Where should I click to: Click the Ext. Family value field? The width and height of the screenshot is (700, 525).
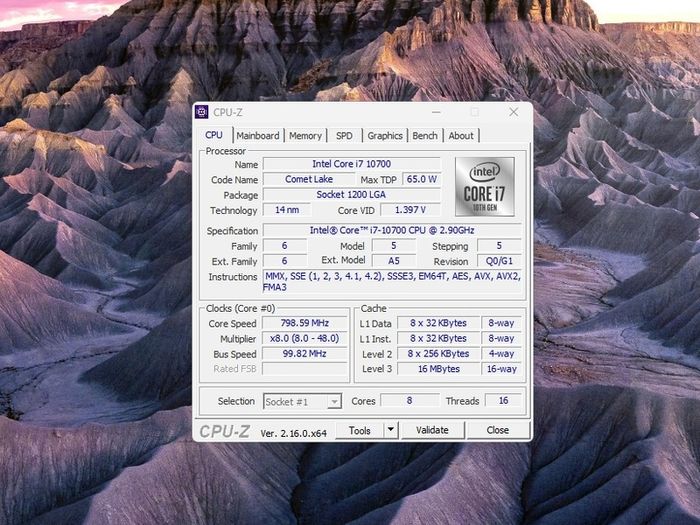click(284, 261)
